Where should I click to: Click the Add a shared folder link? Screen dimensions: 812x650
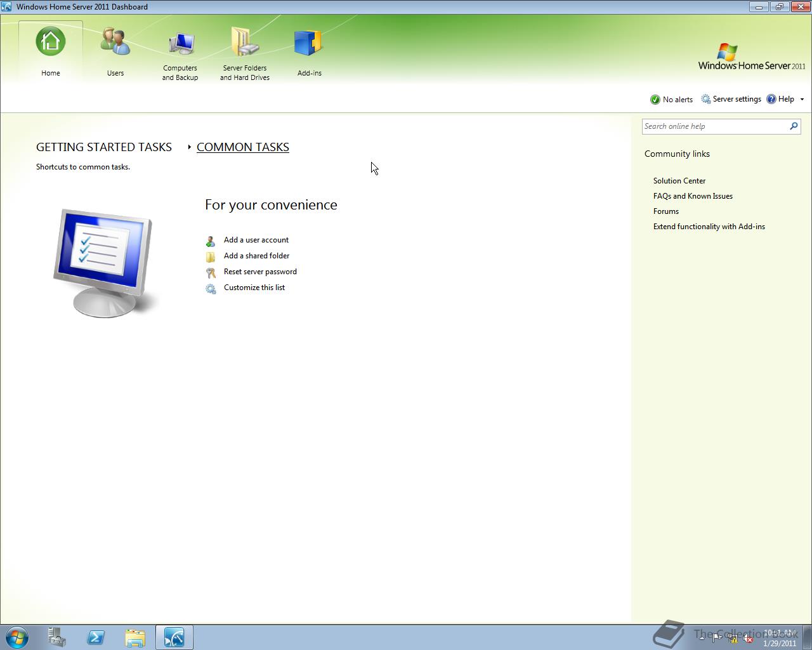click(x=256, y=256)
